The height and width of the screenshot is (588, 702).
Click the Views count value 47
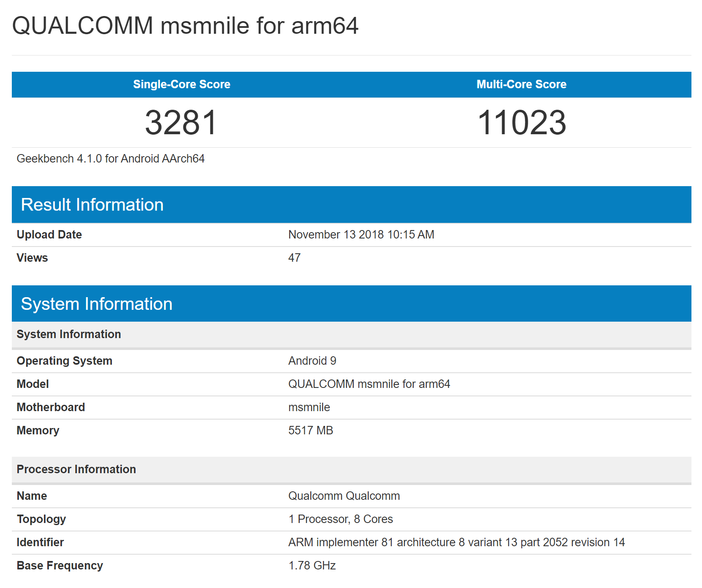click(294, 258)
